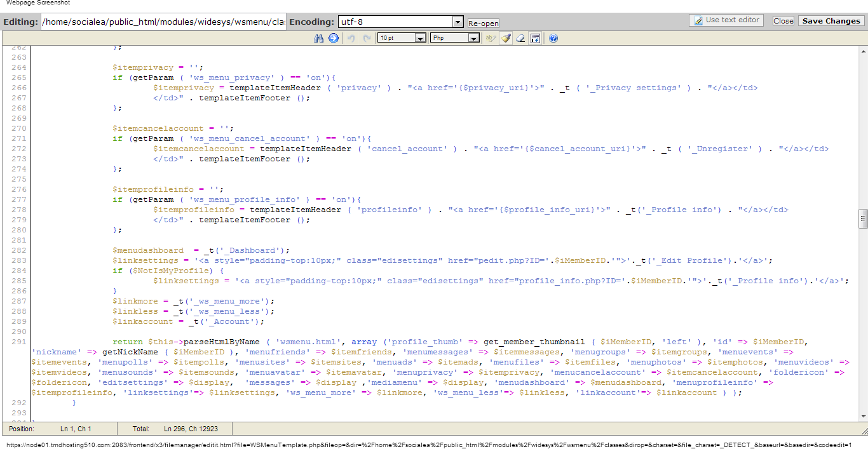
Task: Click the eraser reset-highlight icon
Action: click(520, 38)
